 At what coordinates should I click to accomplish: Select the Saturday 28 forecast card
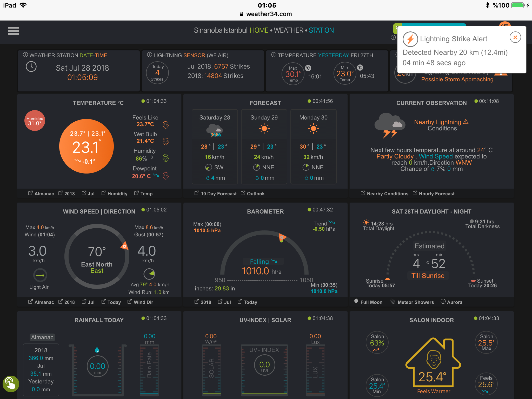[x=215, y=147]
